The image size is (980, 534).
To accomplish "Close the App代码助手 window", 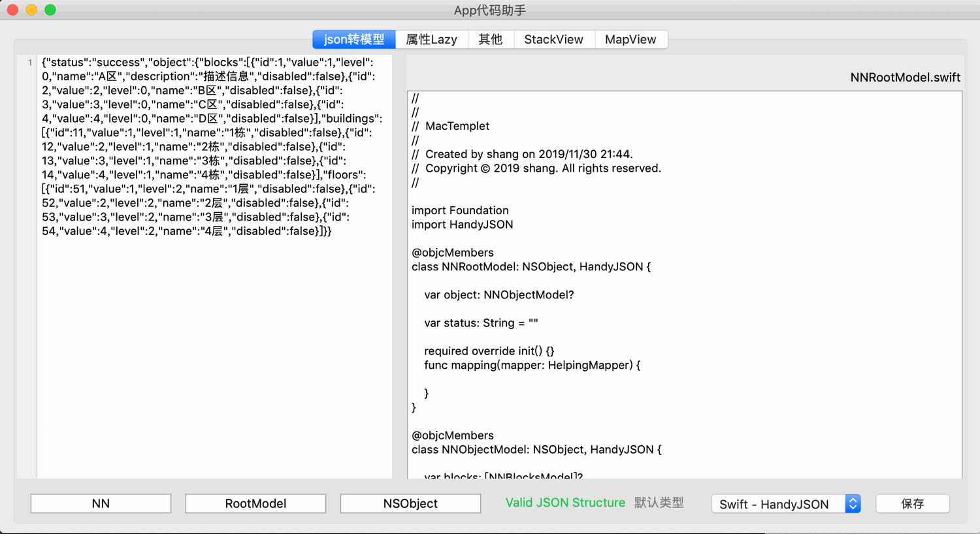I will click(x=12, y=10).
